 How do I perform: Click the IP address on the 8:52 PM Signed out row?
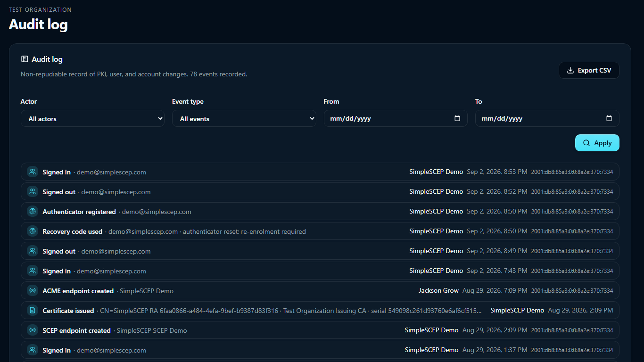pyautogui.click(x=572, y=192)
